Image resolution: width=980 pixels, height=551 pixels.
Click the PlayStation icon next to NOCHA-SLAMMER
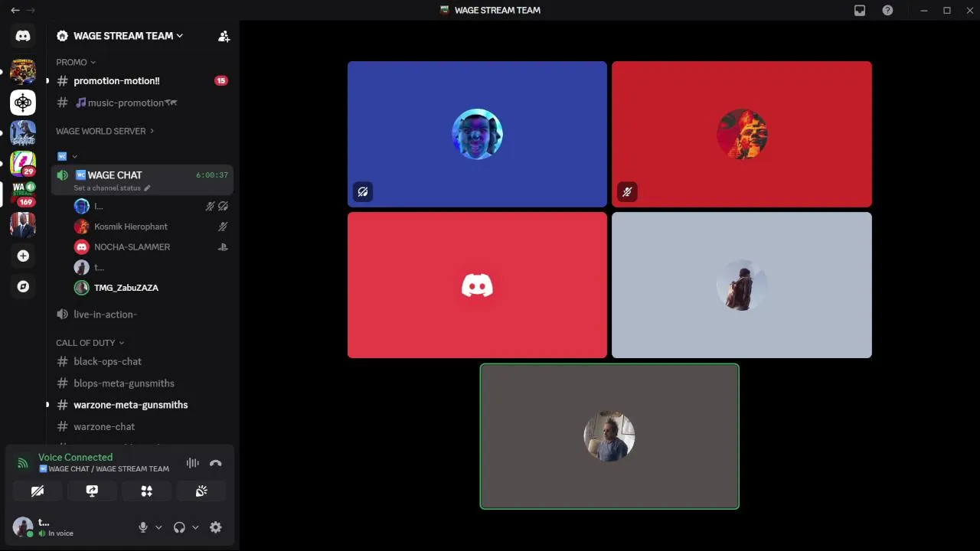[x=223, y=247]
